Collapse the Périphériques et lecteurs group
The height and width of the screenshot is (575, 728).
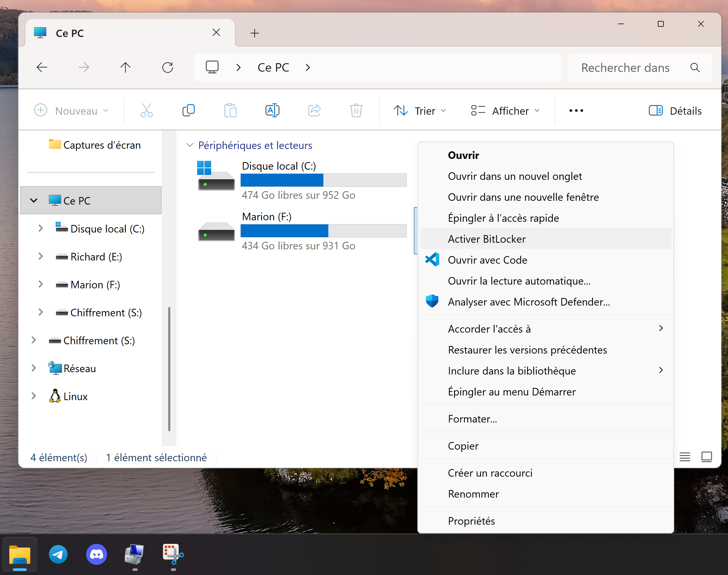tap(190, 145)
